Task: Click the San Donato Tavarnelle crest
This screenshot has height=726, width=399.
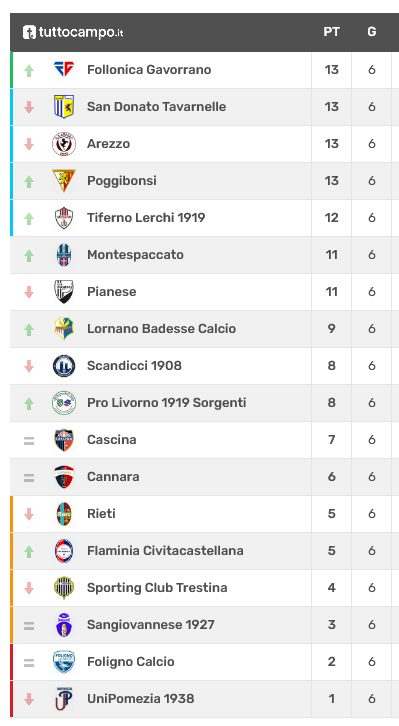Action: coord(64,106)
